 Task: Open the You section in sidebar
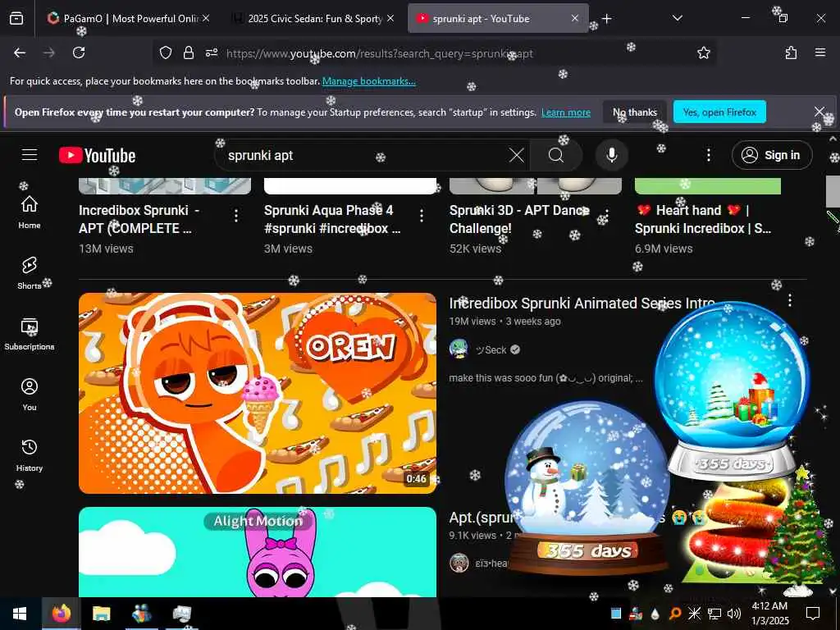[x=30, y=394]
